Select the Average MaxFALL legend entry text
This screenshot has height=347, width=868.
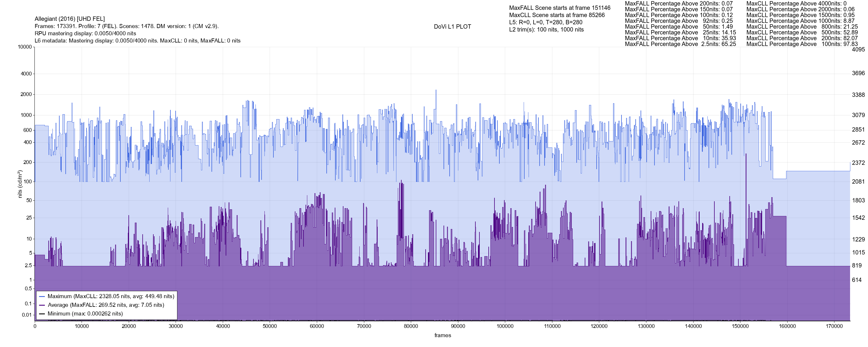click(x=106, y=305)
